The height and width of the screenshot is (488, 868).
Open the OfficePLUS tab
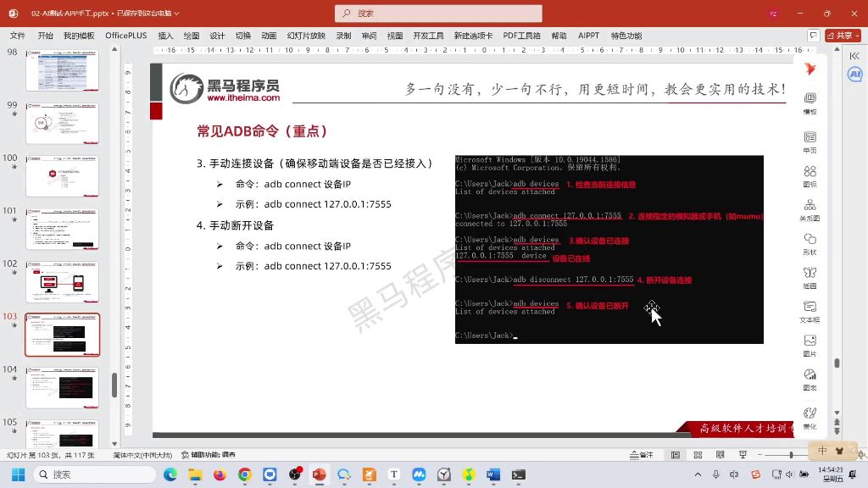[126, 36]
